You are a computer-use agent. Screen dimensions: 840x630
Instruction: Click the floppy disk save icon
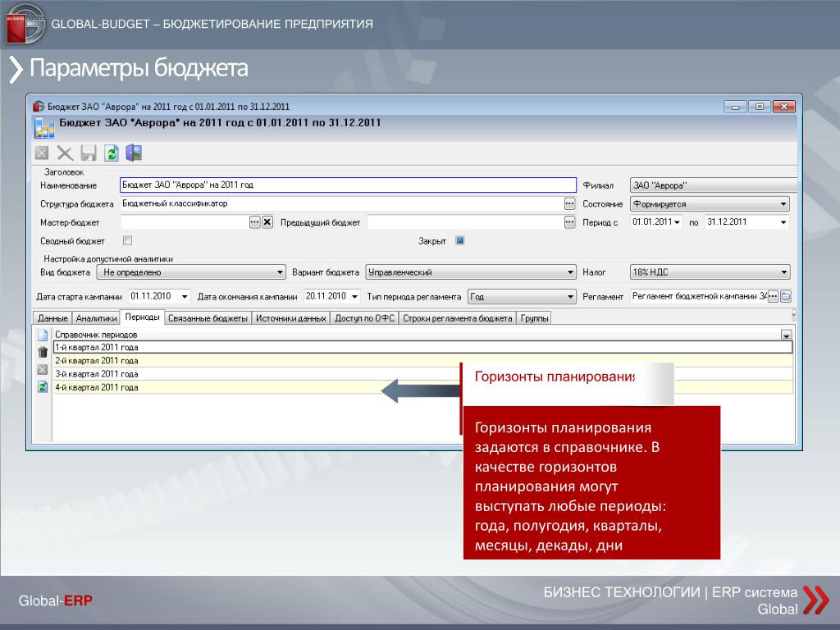(x=89, y=153)
